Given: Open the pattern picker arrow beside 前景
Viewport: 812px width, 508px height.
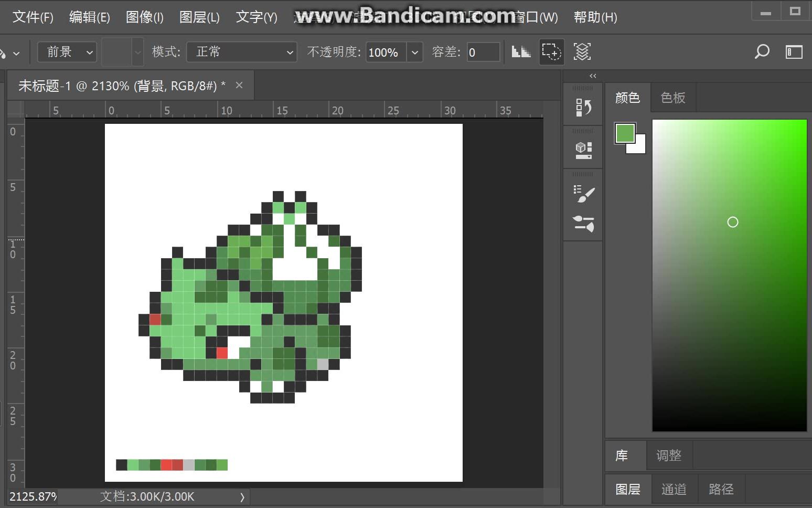Looking at the screenshot, I should 137,52.
